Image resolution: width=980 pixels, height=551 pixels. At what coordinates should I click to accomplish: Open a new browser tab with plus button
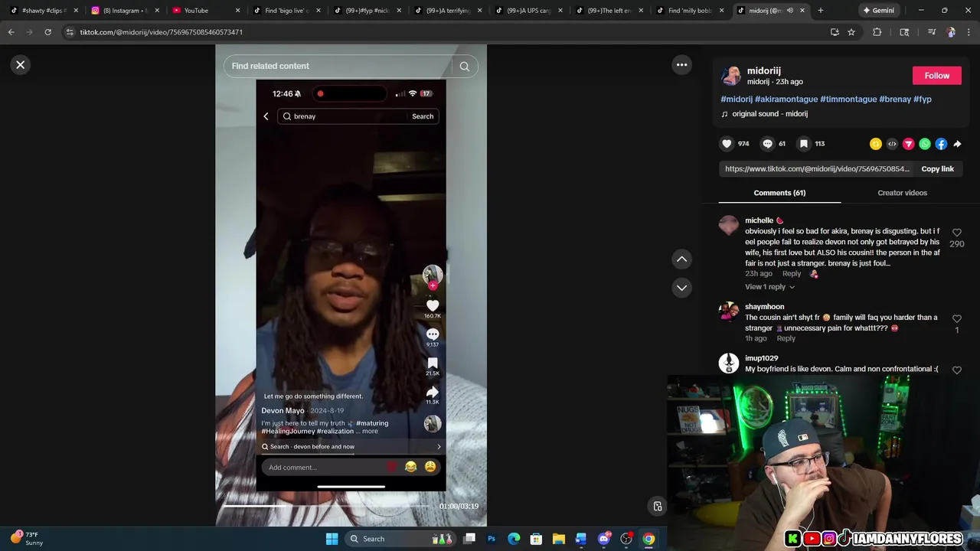point(820,11)
